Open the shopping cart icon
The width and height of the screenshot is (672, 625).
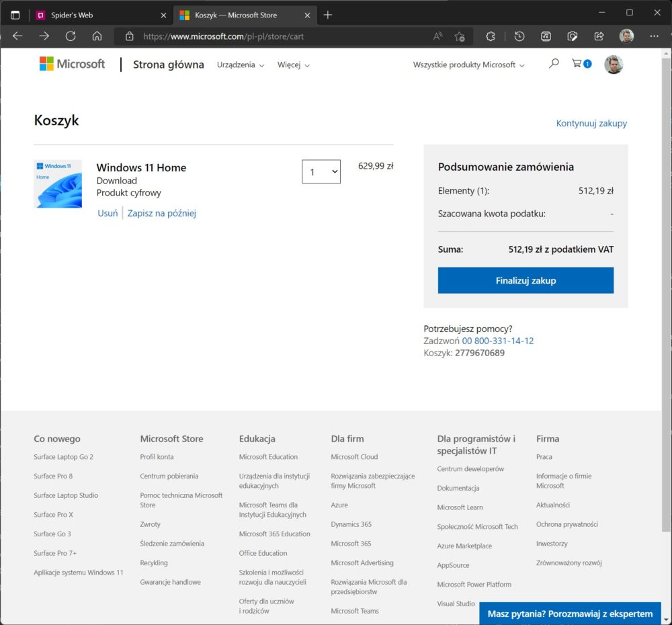pos(581,64)
